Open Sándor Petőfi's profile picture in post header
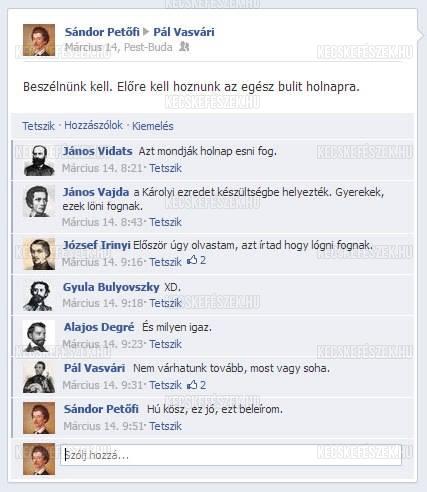The image size is (427, 492). [39, 40]
